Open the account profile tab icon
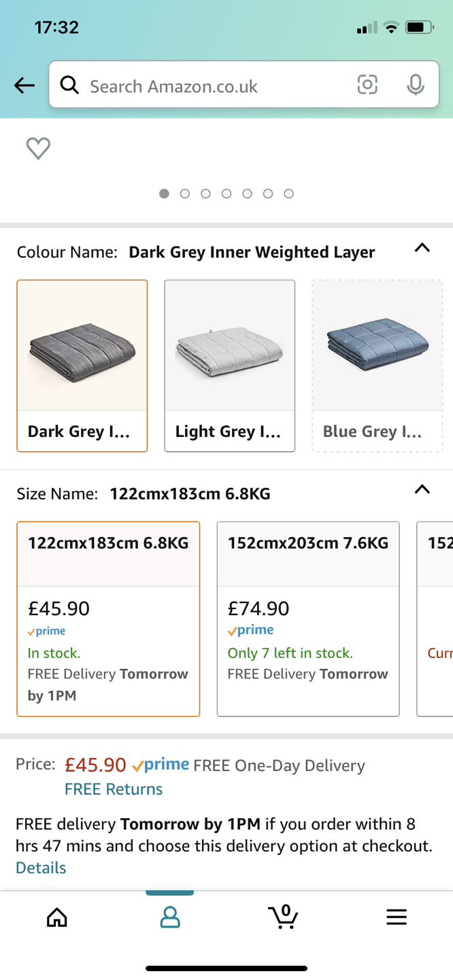 pyautogui.click(x=170, y=917)
